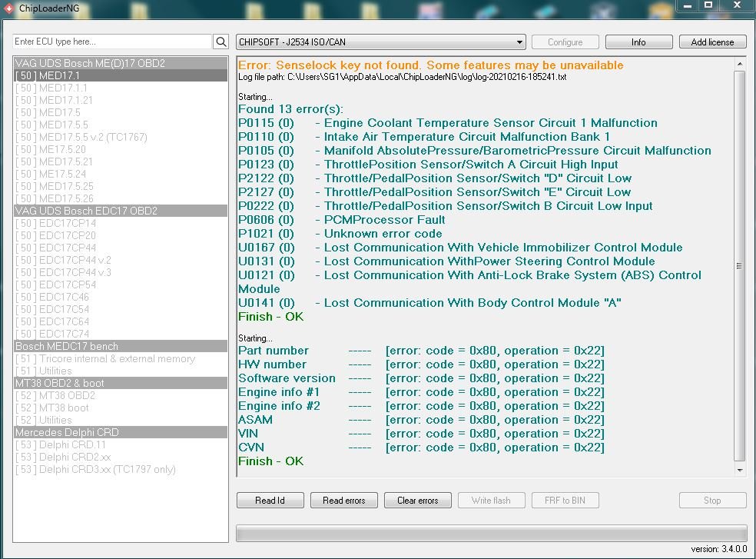Click the Read Id button
Image resolution: width=756 pixels, height=559 pixels.
[x=270, y=501]
